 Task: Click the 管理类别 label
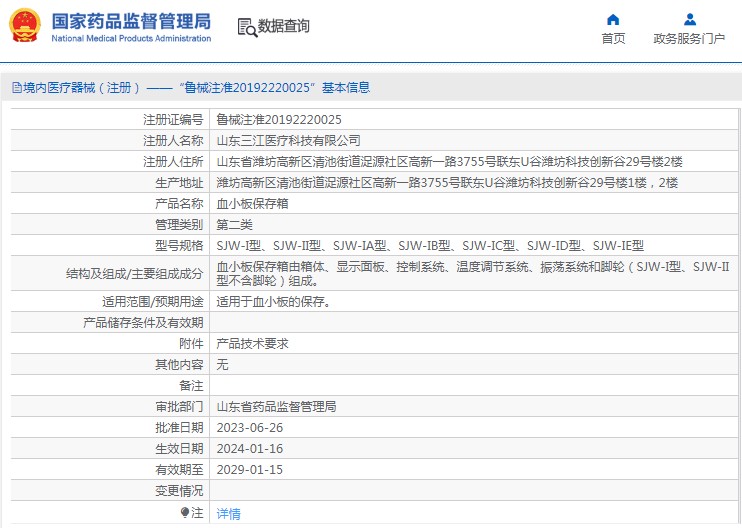click(179, 225)
